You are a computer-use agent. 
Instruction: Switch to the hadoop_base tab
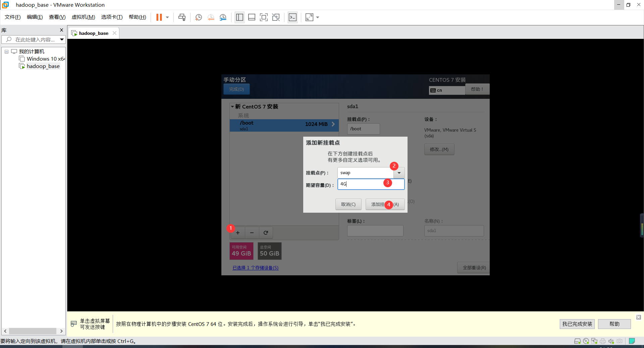[94, 33]
